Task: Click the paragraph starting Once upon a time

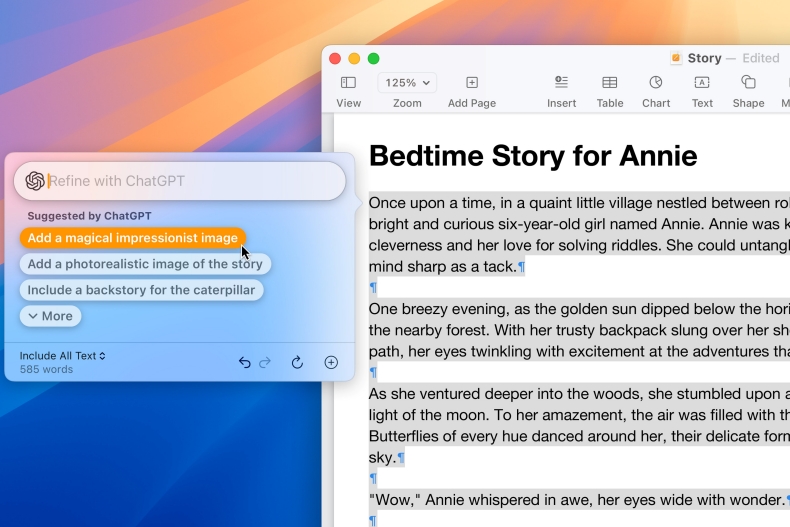Action: click(x=579, y=235)
